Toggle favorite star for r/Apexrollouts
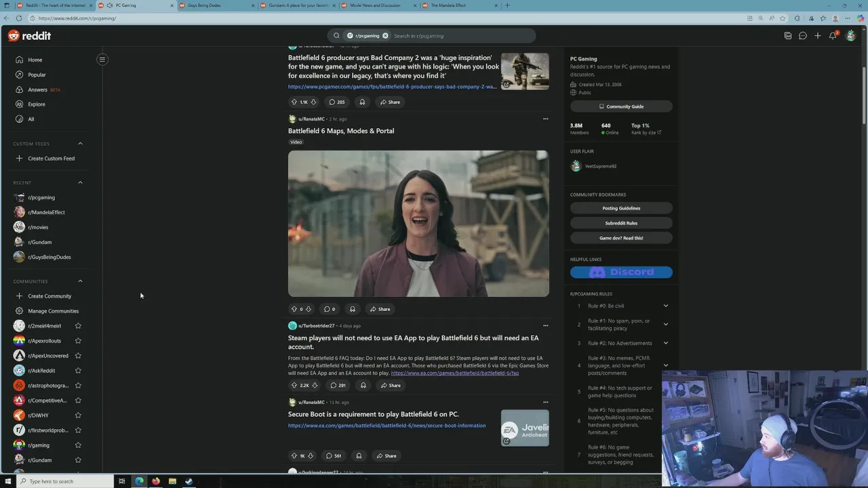This screenshot has height=488, width=868. coord(78,341)
